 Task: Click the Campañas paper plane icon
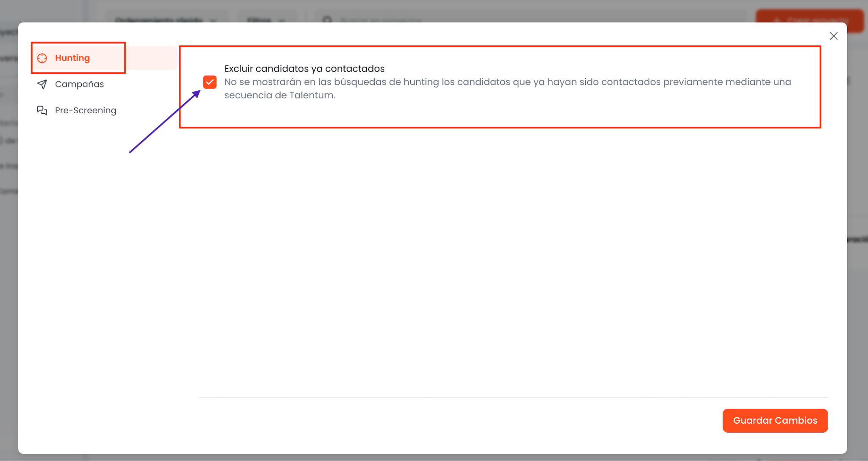[42, 84]
